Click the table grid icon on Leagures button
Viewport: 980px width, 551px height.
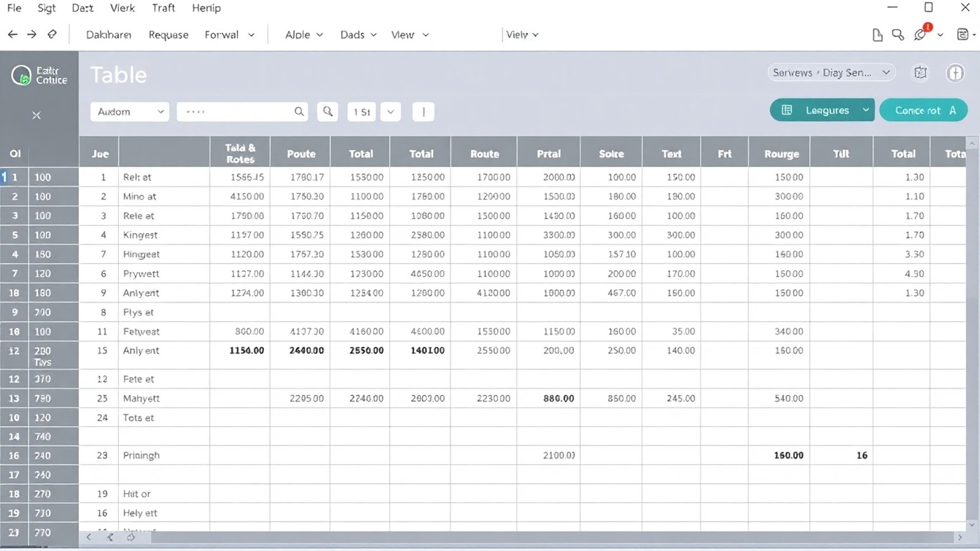coord(787,110)
